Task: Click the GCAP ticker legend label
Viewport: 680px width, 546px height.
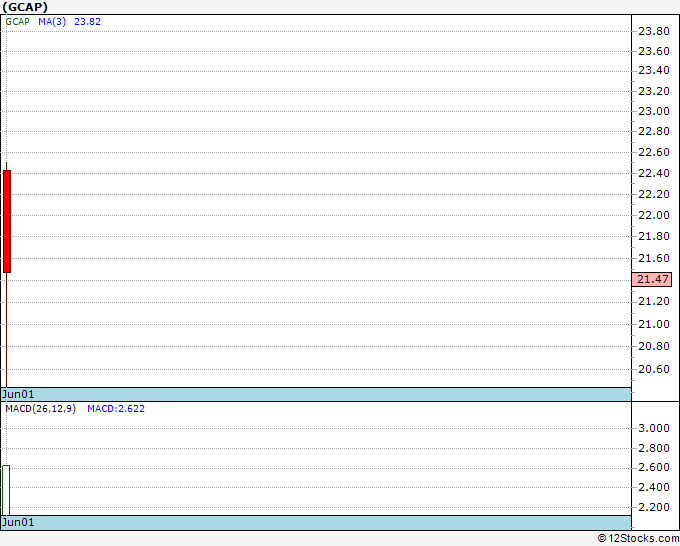Action: 17,22
